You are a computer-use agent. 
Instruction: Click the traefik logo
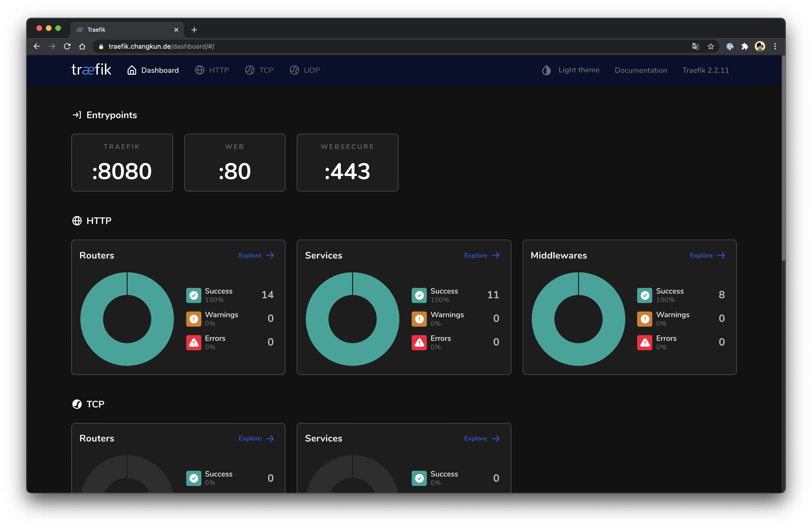pyautogui.click(x=91, y=70)
